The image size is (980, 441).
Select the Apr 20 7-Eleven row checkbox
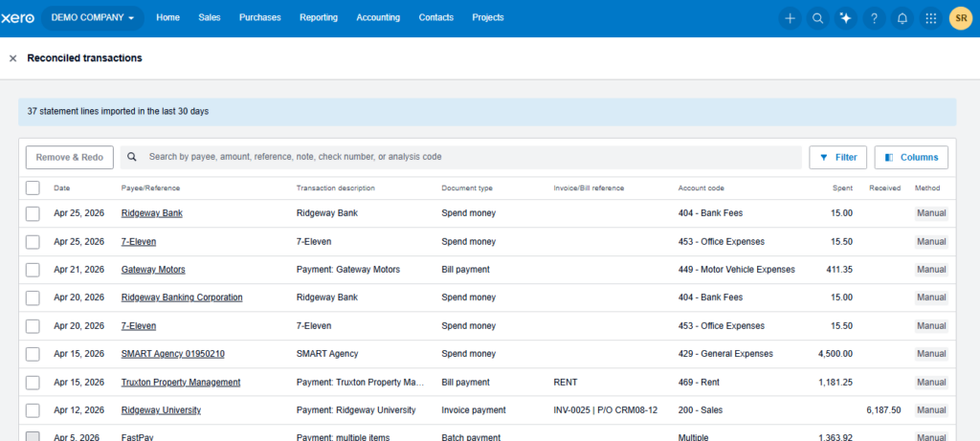click(x=33, y=326)
